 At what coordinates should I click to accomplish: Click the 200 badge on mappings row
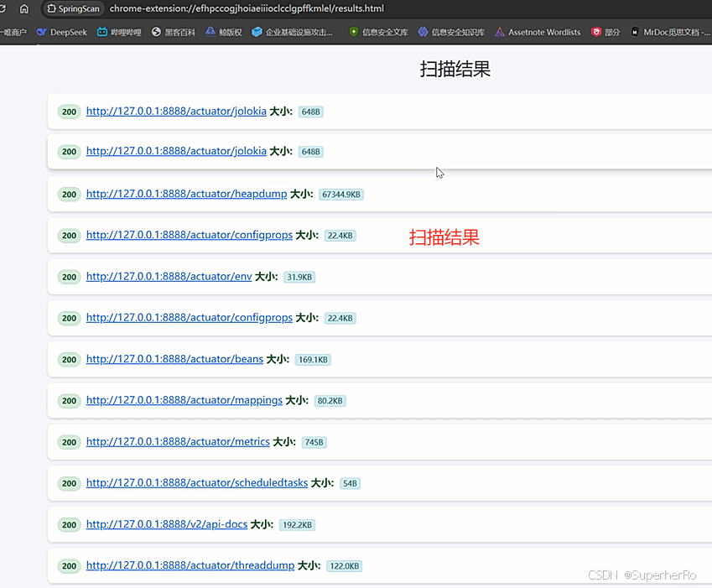(69, 401)
